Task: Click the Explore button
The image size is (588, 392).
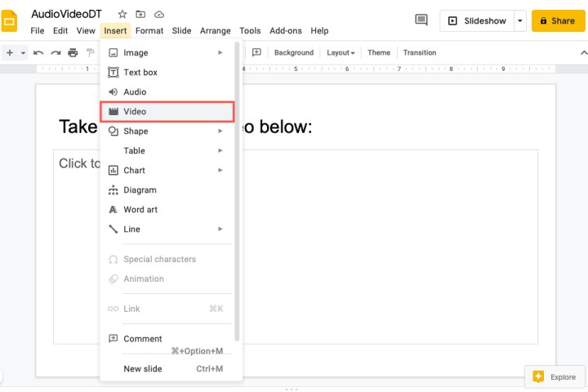Action: (555, 376)
